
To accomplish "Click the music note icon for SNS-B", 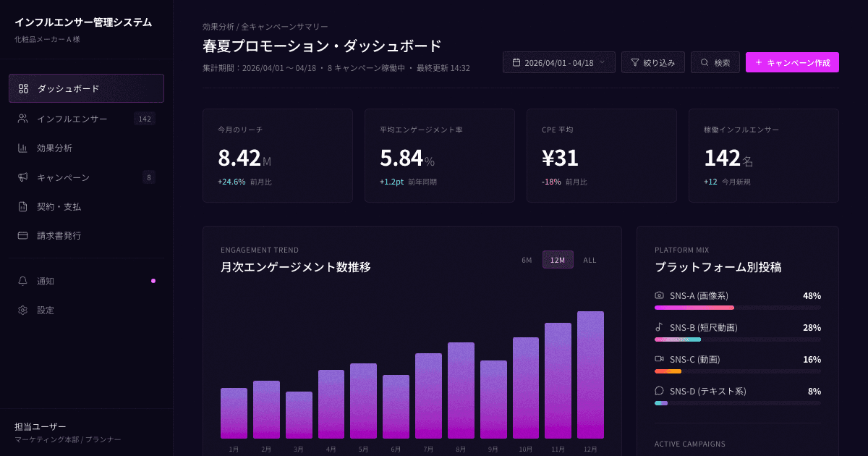I will coord(659,327).
